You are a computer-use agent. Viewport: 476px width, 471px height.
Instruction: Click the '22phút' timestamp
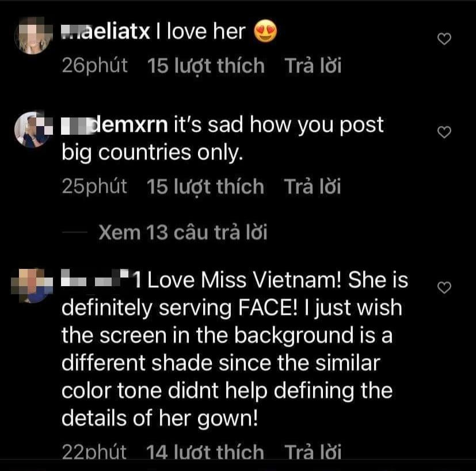(x=94, y=452)
